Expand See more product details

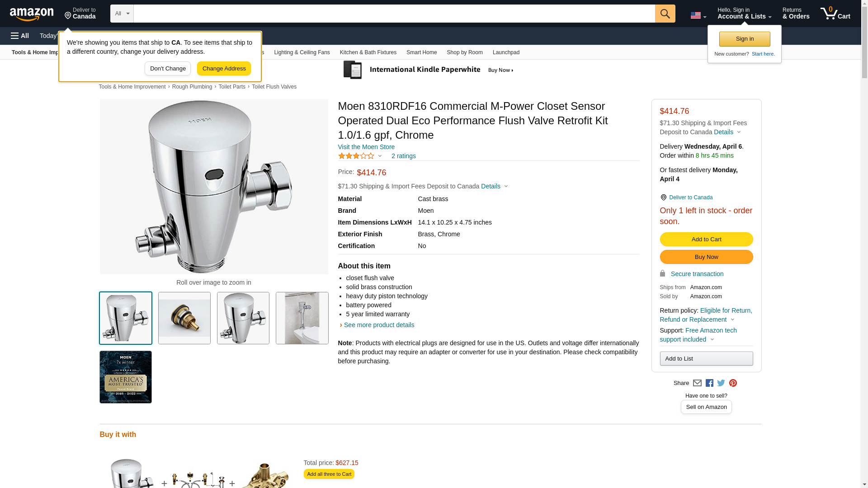[x=378, y=325]
